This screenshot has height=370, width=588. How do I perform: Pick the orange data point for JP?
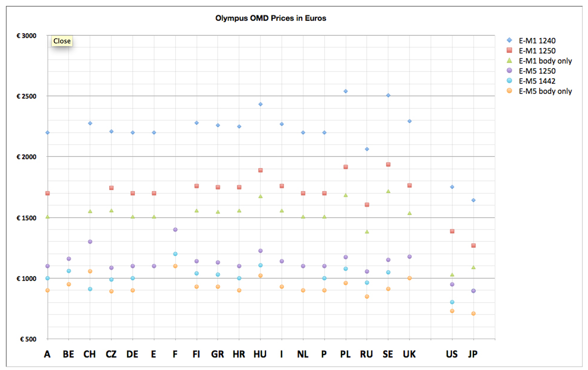coord(473,314)
